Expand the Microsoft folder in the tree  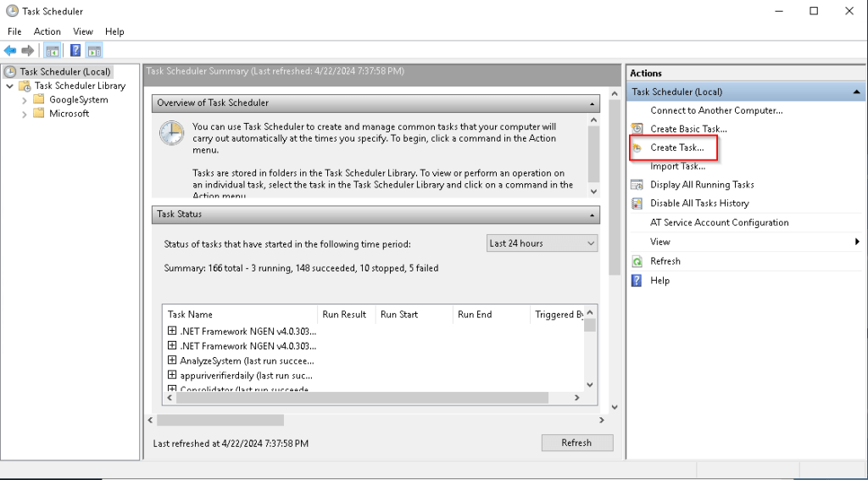coord(25,114)
